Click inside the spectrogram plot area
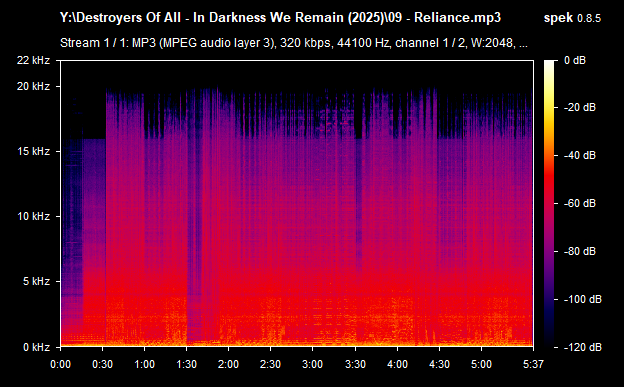The width and height of the screenshot is (624, 387). (x=297, y=203)
